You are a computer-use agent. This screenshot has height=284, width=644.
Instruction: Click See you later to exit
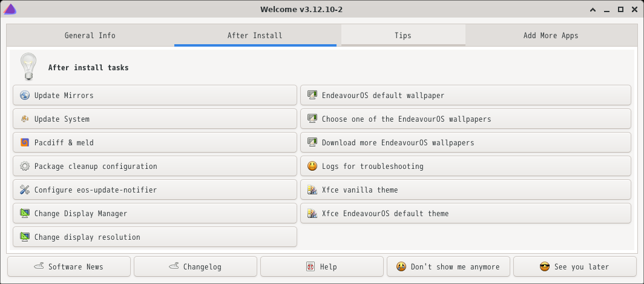pos(575,266)
